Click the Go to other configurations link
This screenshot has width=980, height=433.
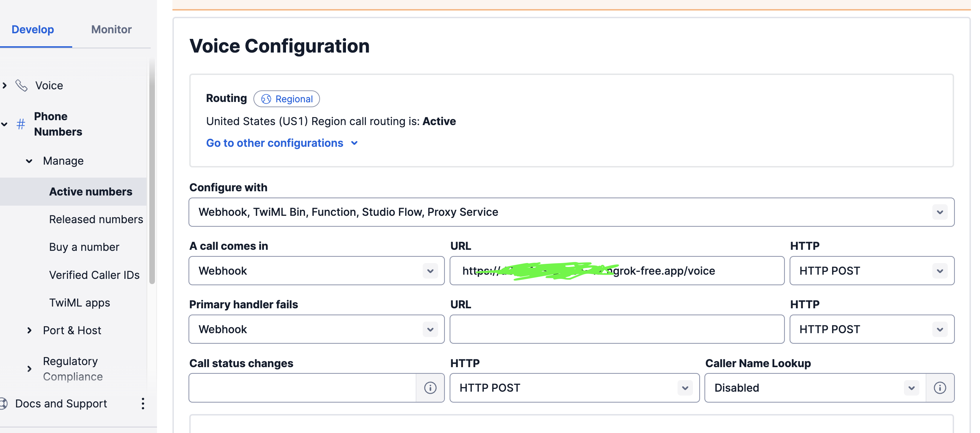(x=275, y=143)
